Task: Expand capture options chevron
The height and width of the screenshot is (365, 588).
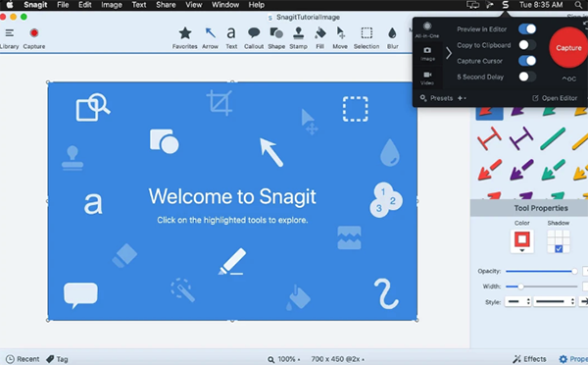Action: pos(449,53)
